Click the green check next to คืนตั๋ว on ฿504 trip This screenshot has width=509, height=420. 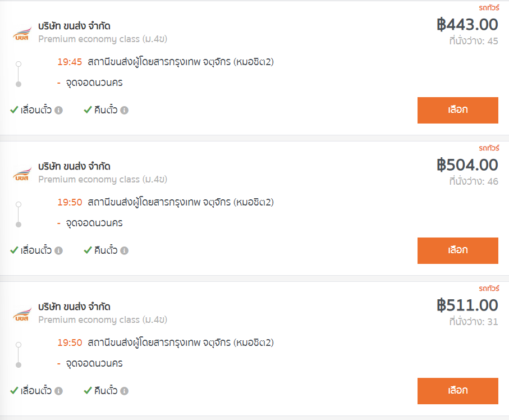click(88, 250)
